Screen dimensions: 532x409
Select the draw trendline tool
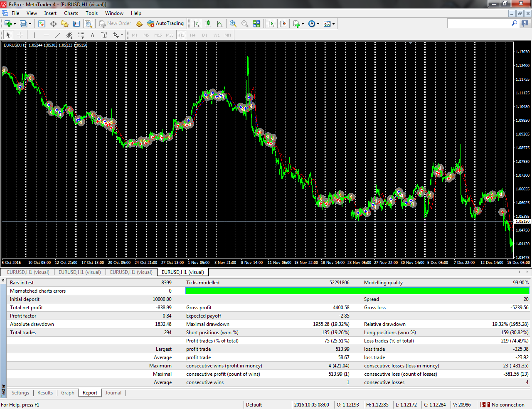58,35
